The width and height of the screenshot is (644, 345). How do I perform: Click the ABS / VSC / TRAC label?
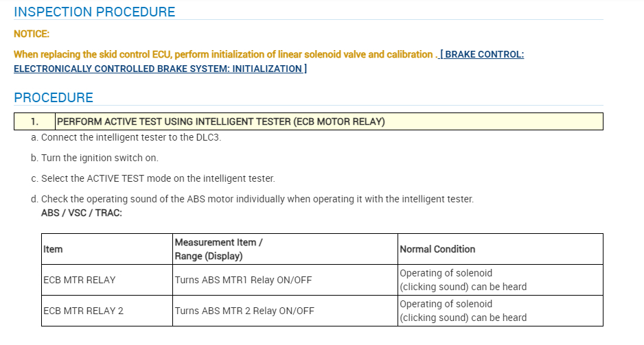82,213
